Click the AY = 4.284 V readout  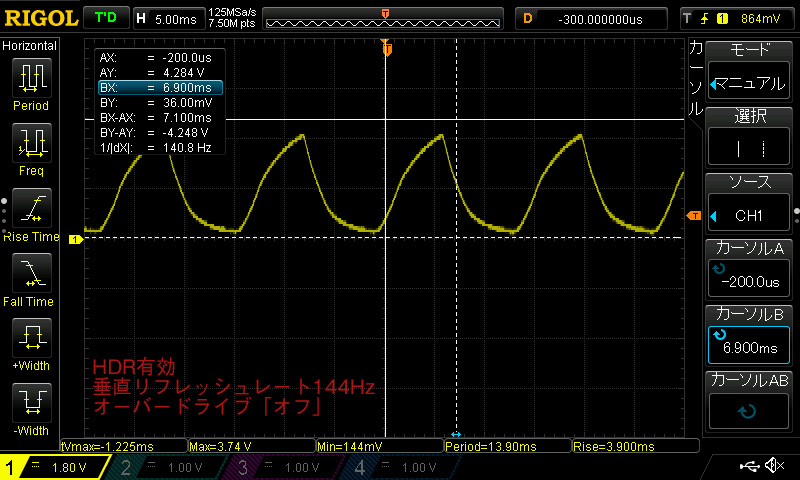152,72
